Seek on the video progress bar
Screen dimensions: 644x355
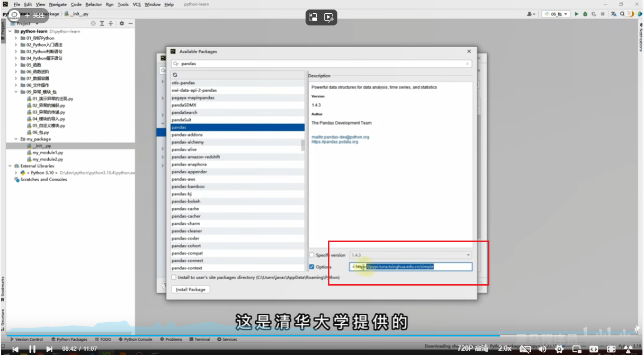322,335
